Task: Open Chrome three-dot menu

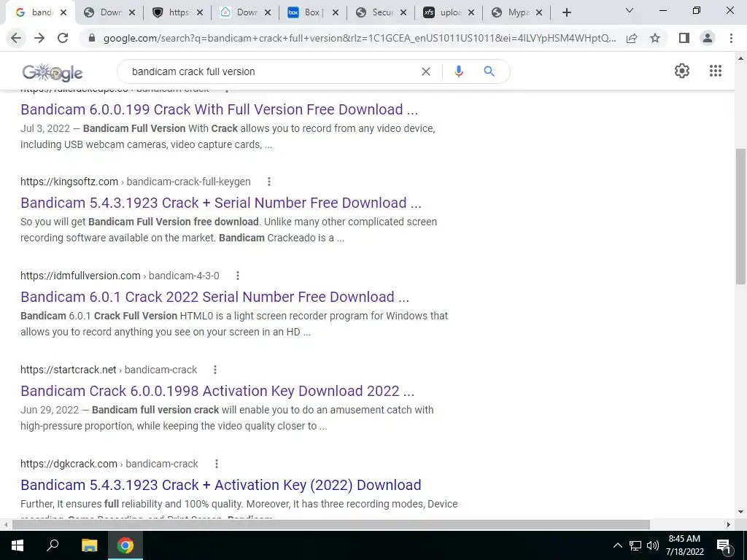Action: pyautogui.click(x=731, y=38)
